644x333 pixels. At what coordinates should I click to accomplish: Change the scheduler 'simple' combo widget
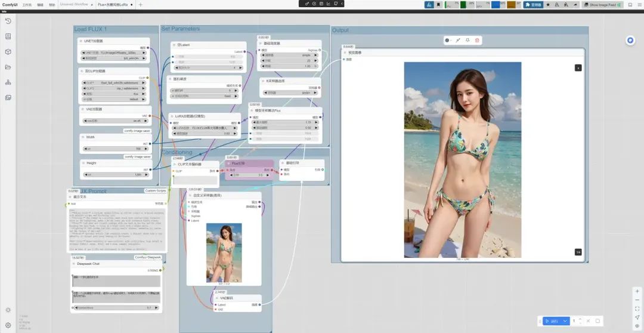[x=290, y=55]
